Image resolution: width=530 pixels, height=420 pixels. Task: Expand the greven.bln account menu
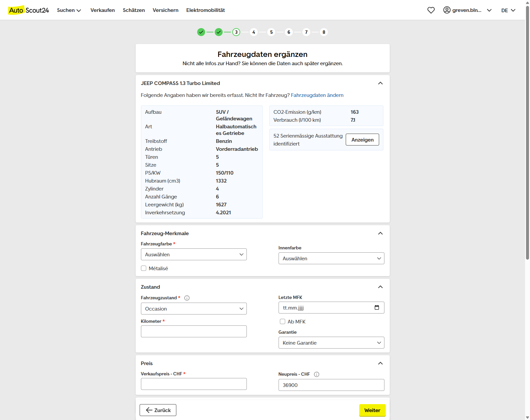[x=467, y=10]
